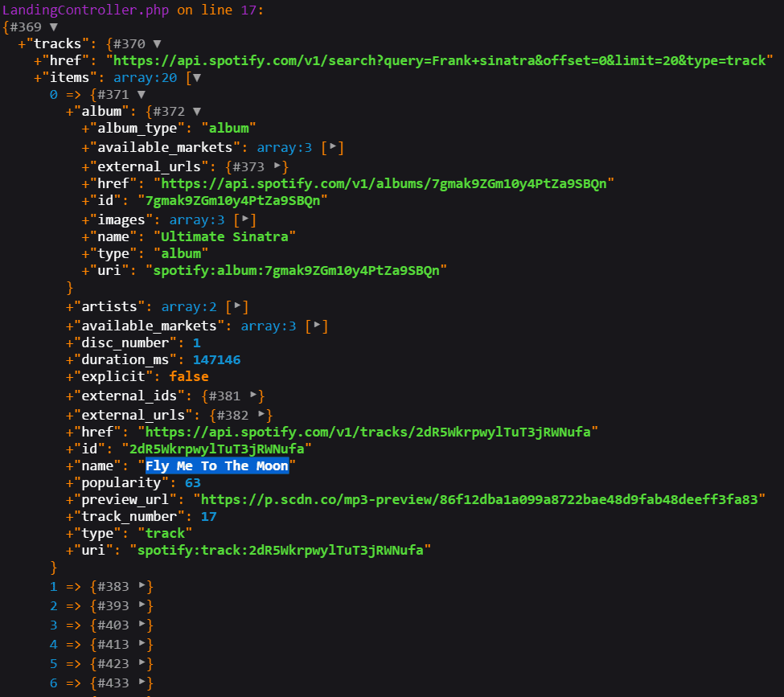Viewport: 784px width, 697px height.
Task: Click the album id value "7gmak9ZGm10y4PtZa9SBQn"
Action: 232,201
